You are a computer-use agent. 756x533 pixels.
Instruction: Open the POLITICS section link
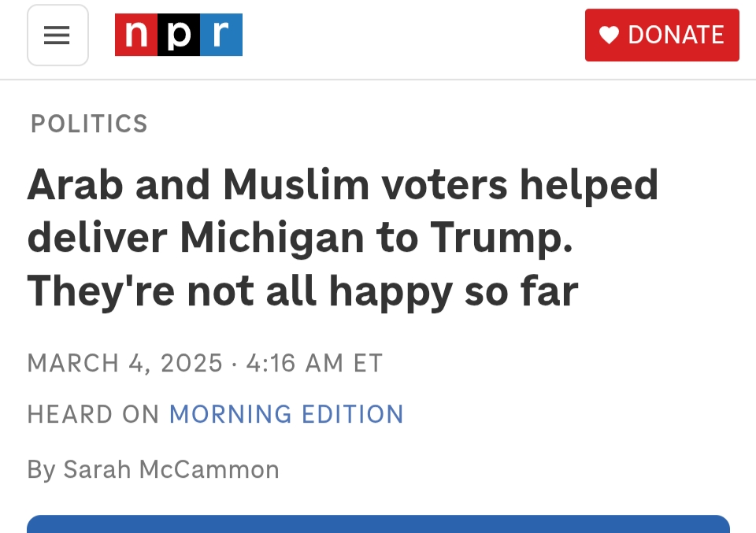click(x=89, y=124)
